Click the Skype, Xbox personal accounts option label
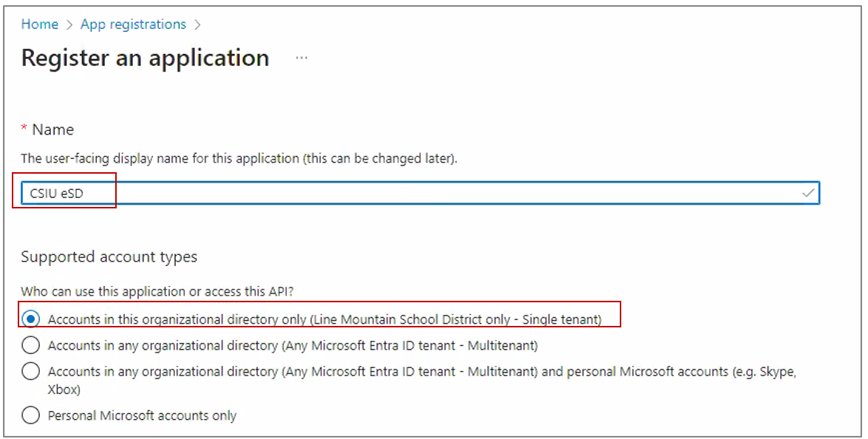Screen dimensions: 868x439 pos(421,372)
